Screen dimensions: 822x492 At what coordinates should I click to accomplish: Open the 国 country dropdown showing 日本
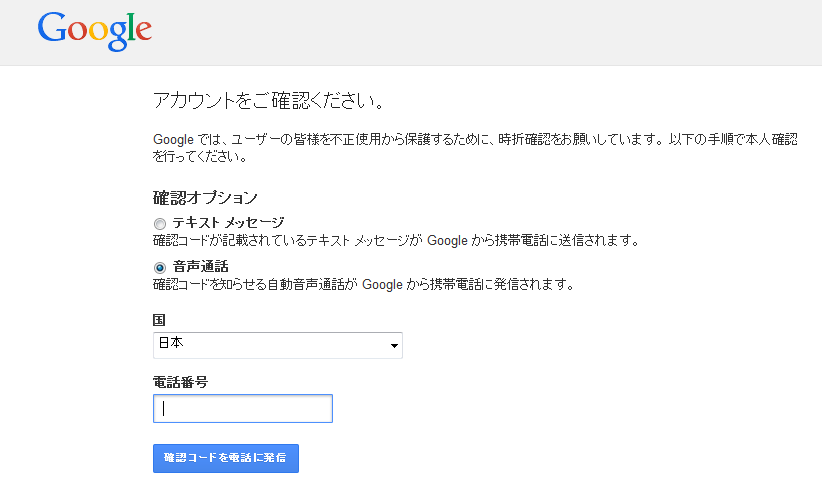point(278,345)
